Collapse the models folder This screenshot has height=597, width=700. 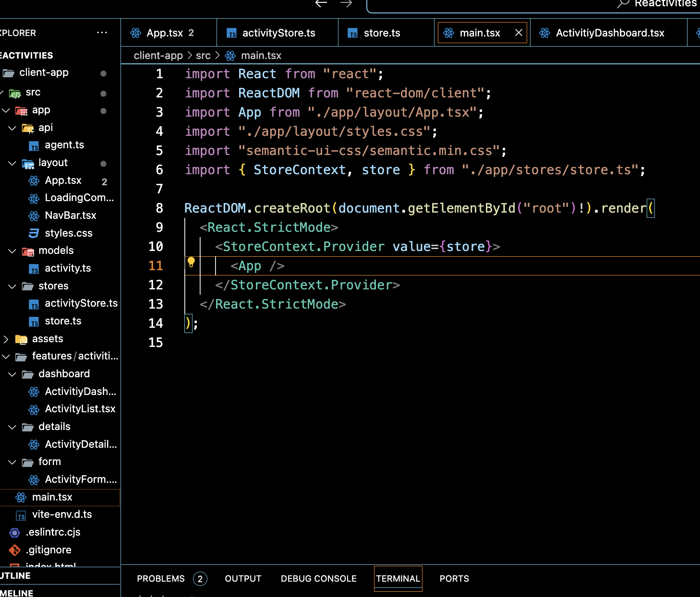[x=12, y=251]
